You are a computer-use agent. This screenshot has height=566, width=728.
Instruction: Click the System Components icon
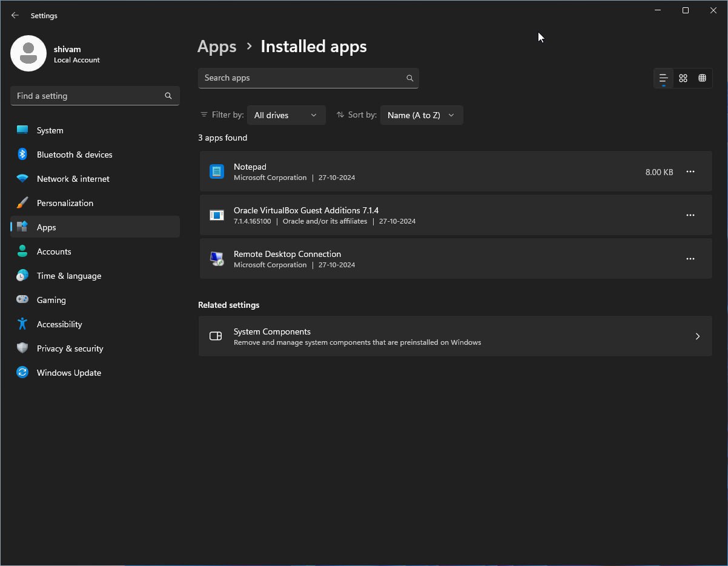point(216,336)
